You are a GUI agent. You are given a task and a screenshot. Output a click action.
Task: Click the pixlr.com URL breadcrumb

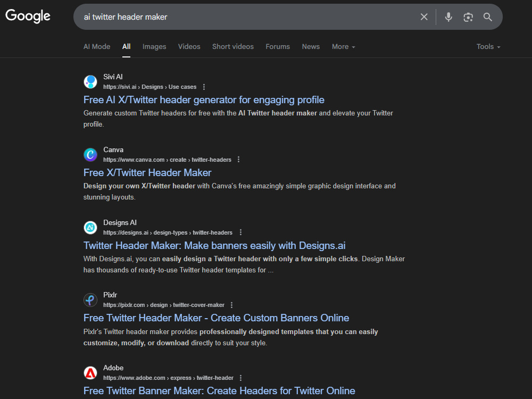(163, 305)
